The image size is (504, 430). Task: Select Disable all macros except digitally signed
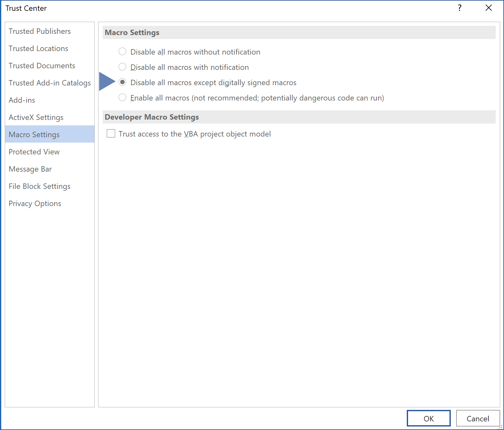[122, 82]
